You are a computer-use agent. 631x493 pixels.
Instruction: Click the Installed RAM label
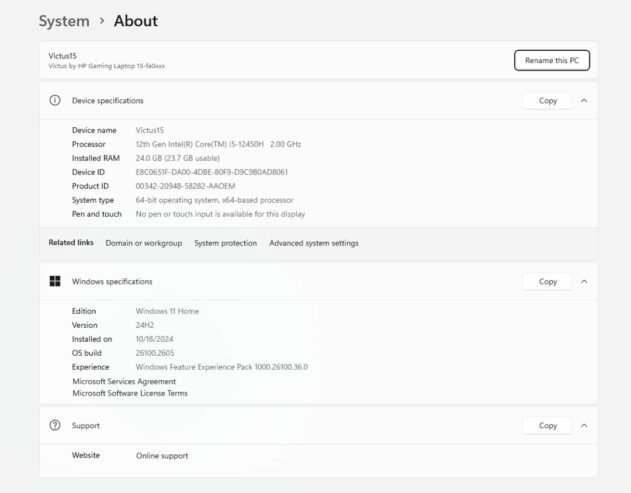(x=96, y=158)
